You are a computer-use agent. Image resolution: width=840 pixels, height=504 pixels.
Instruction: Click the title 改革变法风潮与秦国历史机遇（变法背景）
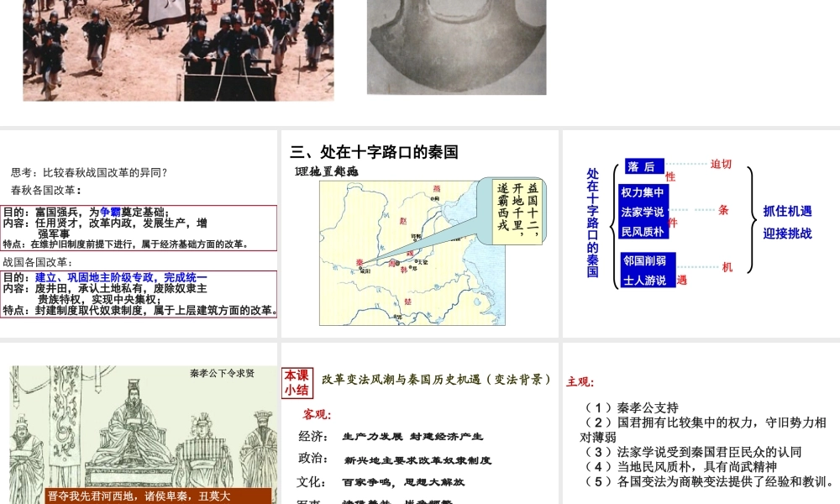point(437,379)
